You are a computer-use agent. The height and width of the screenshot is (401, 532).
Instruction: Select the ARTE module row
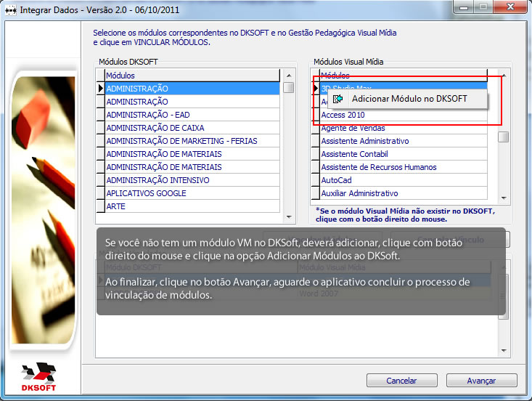(x=192, y=206)
